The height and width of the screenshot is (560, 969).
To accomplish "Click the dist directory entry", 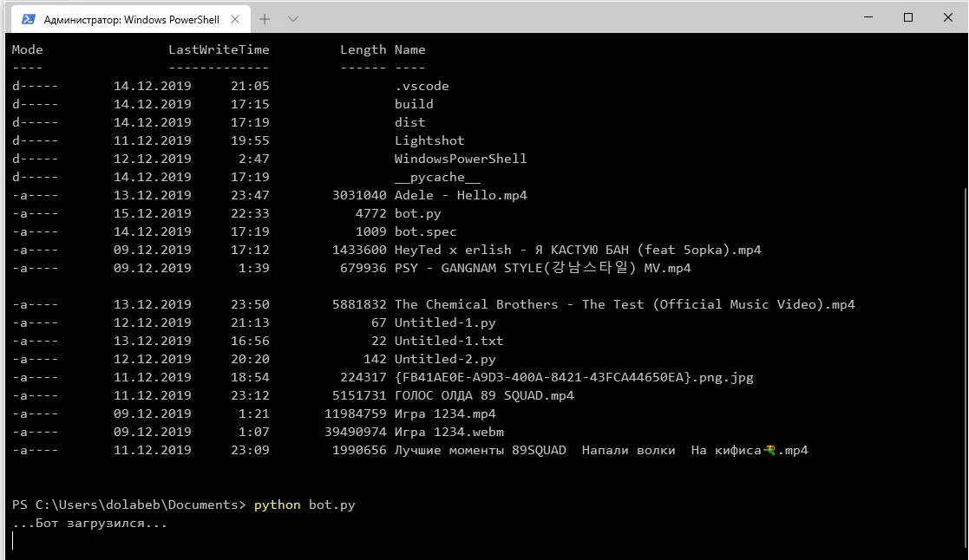I will point(409,122).
